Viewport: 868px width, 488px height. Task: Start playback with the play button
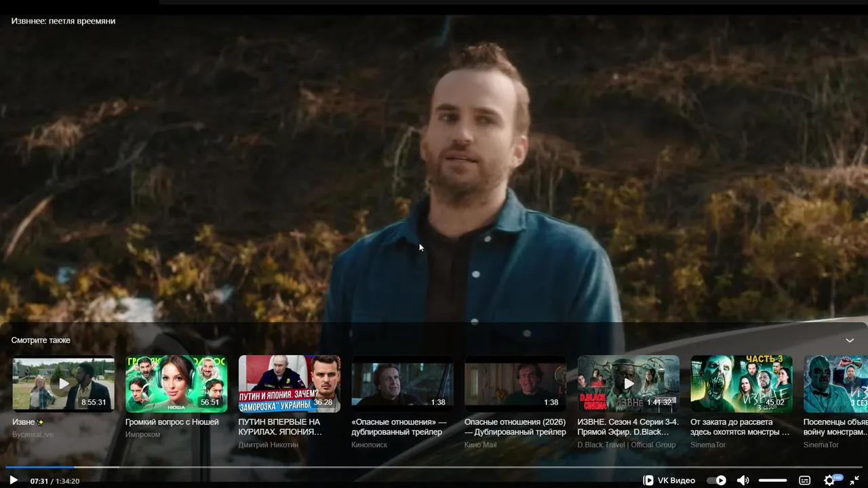[14, 481]
